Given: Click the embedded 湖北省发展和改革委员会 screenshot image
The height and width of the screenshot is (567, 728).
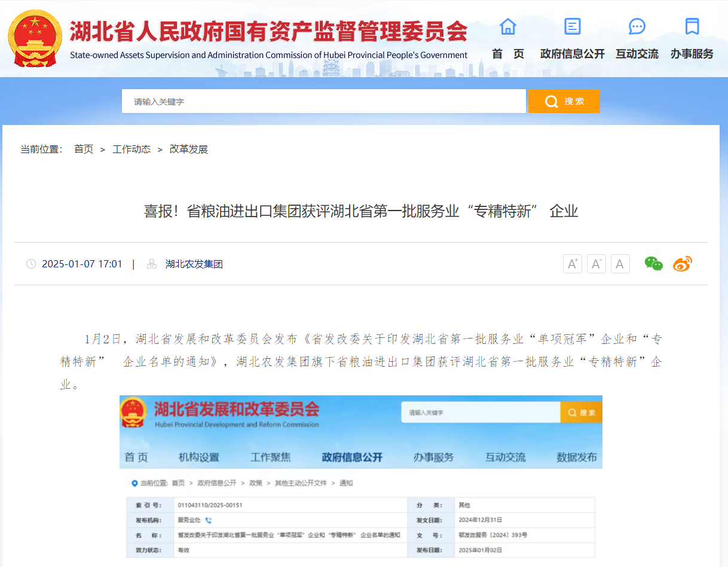Looking at the screenshot, I should (x=360, y=478).
